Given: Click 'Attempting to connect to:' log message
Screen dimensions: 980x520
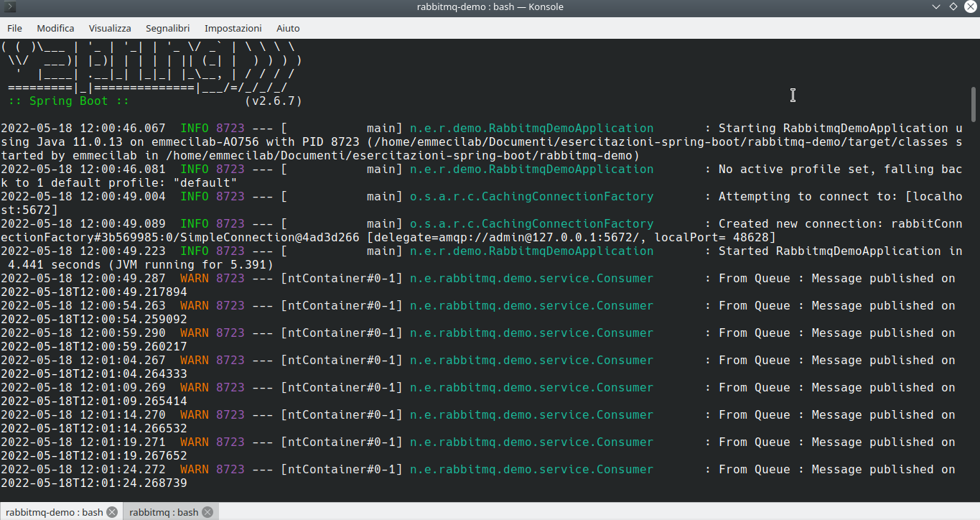Looking at the screenshot, I should tap(808, 197).
